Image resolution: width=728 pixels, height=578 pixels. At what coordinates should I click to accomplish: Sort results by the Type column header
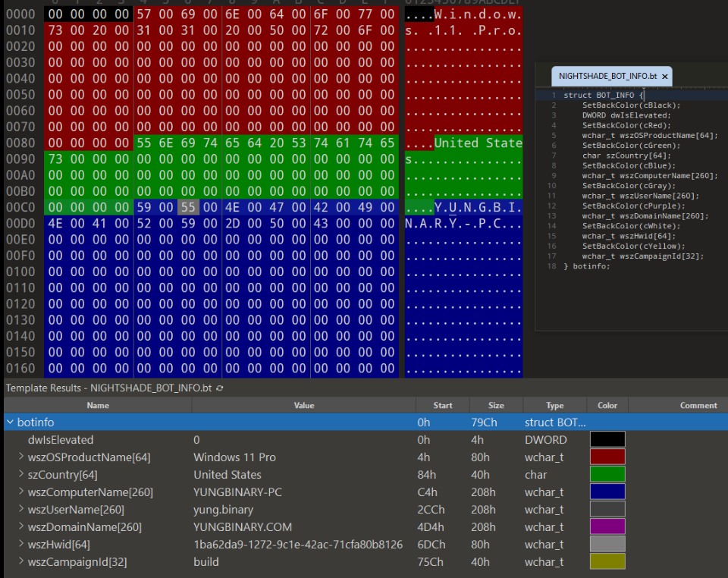tap(555, 405)
